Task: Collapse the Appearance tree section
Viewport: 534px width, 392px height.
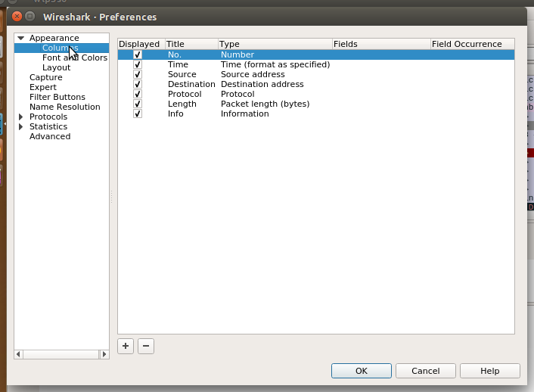Action: click(x=20, y=38)
